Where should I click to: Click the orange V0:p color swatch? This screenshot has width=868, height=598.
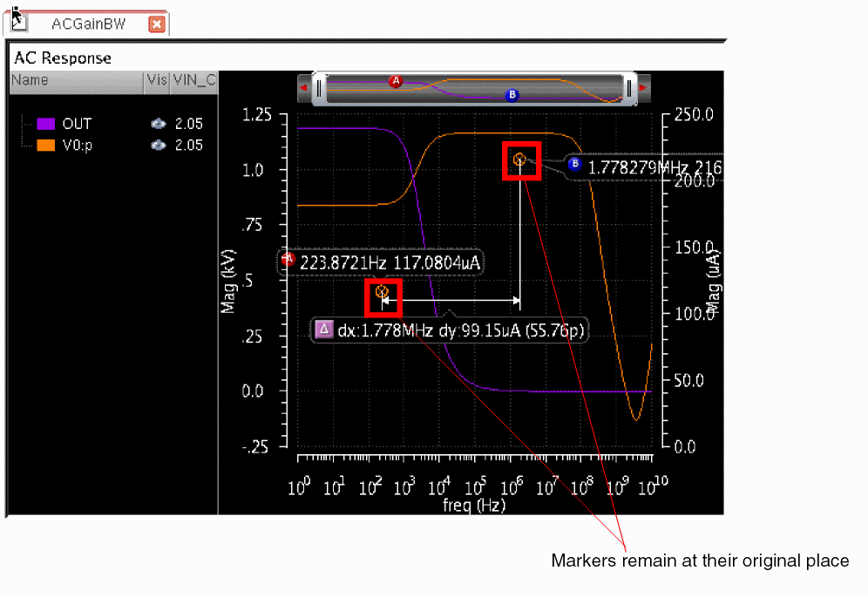(46, 145)
